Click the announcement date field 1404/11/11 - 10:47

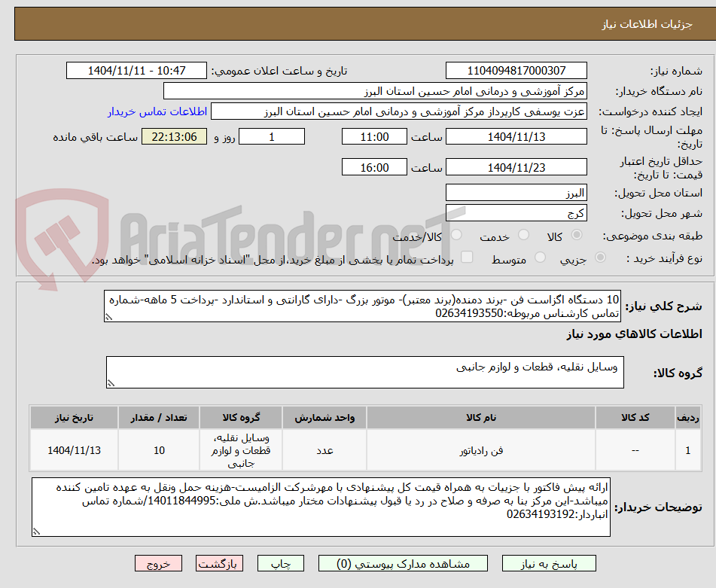[x=136, y=71]
